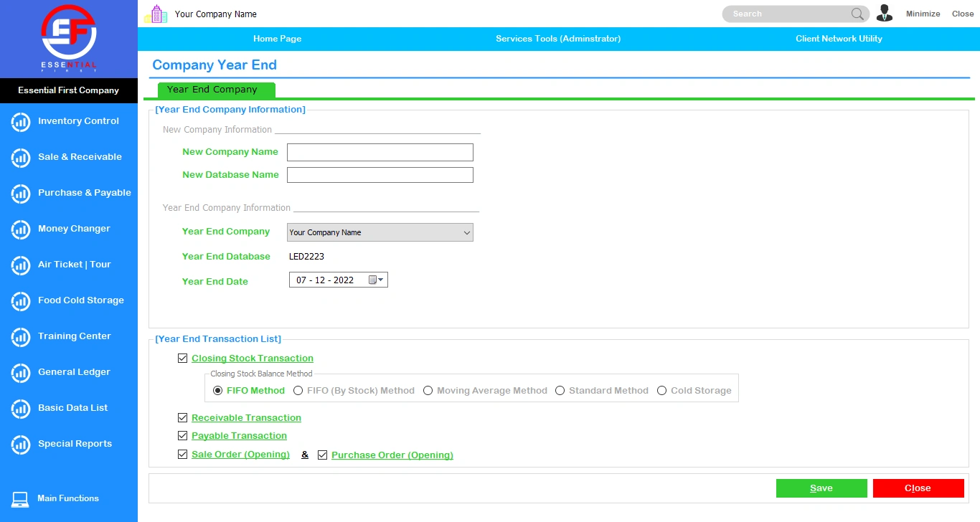Viewport: 980px width, 522px height.
Task: Select FIFO (By Stock) Method radio button
Action: coord(298,391)
